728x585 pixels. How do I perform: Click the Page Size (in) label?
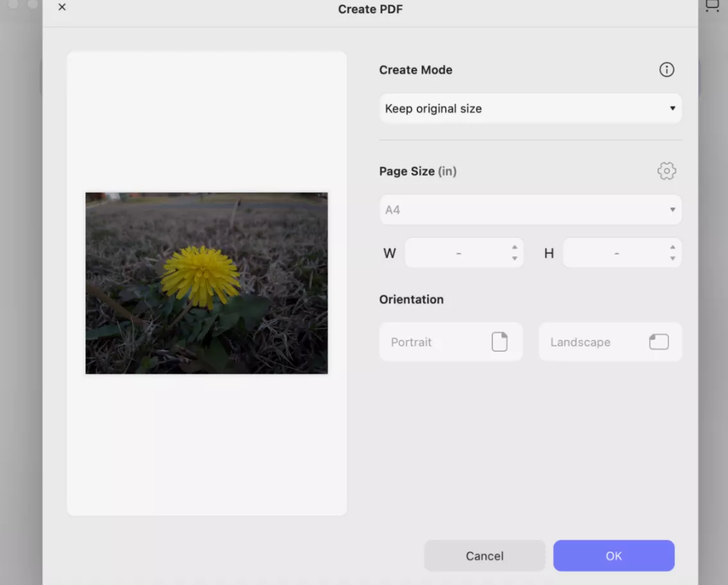point(417,171)
